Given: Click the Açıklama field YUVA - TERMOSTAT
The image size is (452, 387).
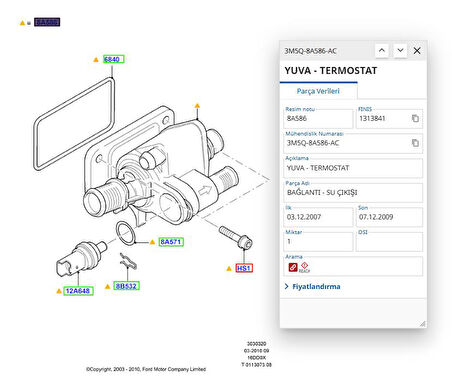Looking at the screenshot, I should pos(353,168).
